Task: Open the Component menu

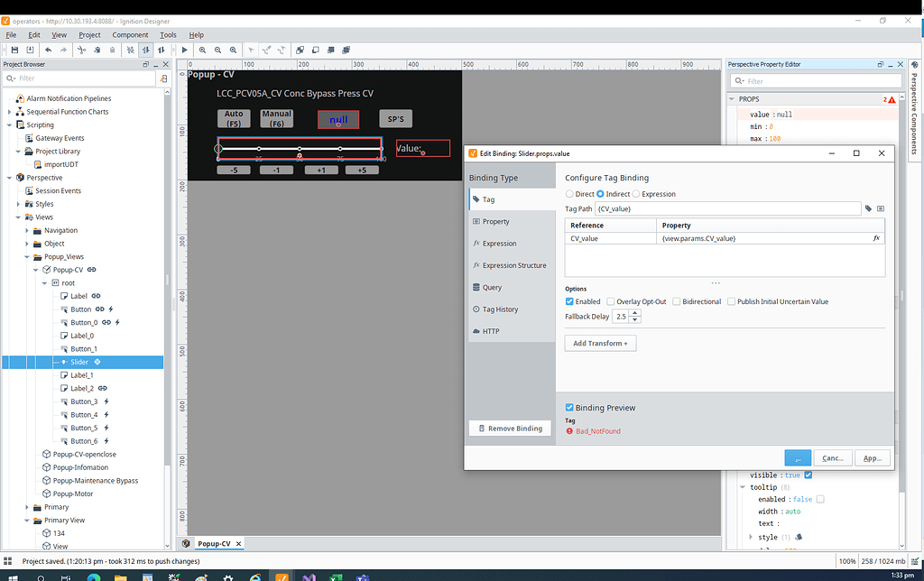Action: coord(130,35)
